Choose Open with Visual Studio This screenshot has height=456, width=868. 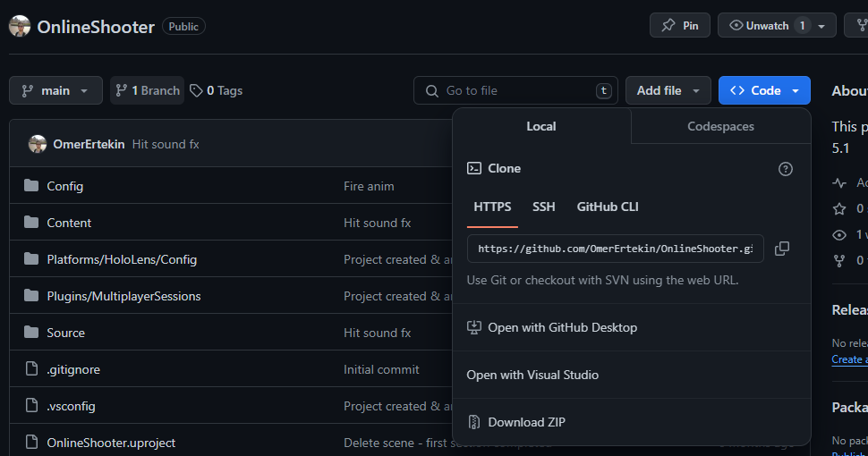(x=532, y=375)
